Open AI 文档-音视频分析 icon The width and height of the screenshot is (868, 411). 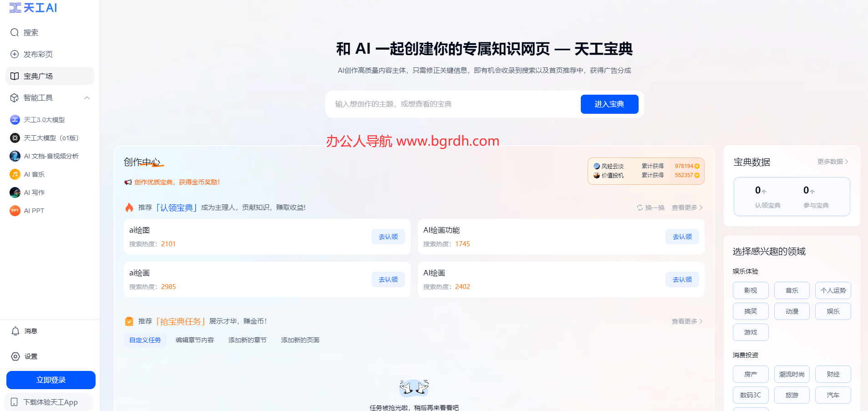coord(15,156)
